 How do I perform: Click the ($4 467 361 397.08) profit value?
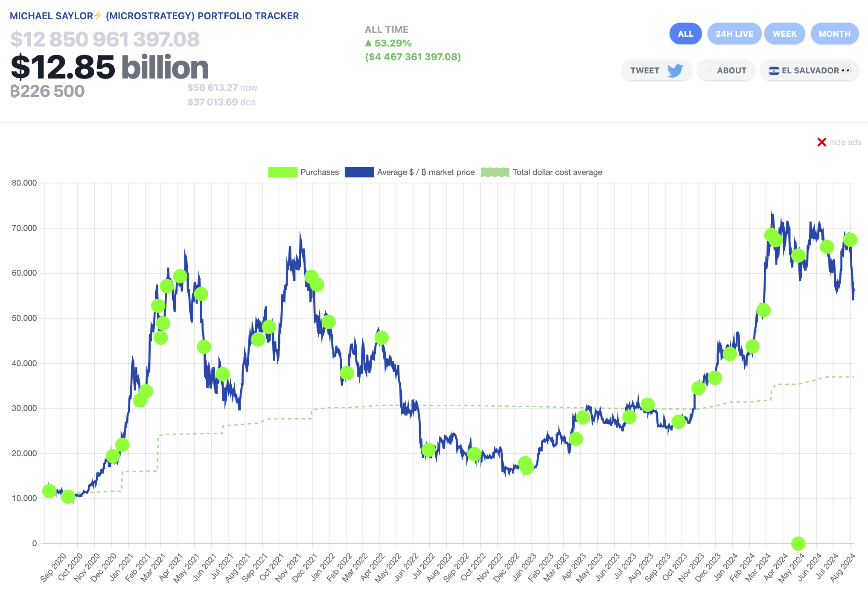(413, 57)
